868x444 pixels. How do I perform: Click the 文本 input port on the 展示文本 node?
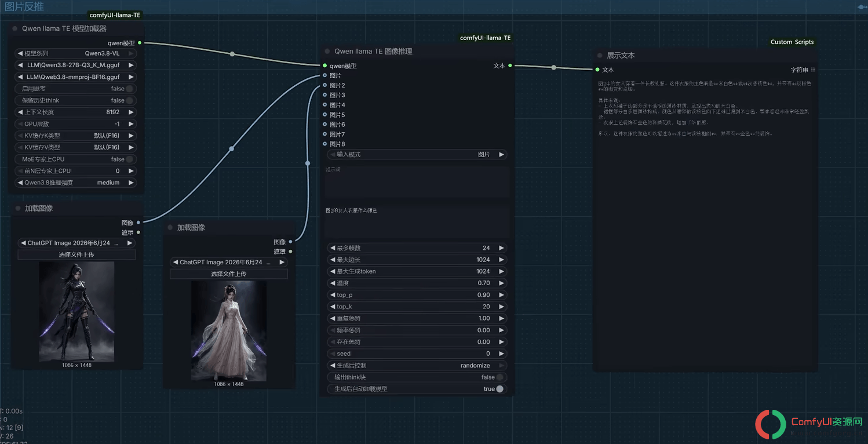pyautogui.click(x=597, y=70)
